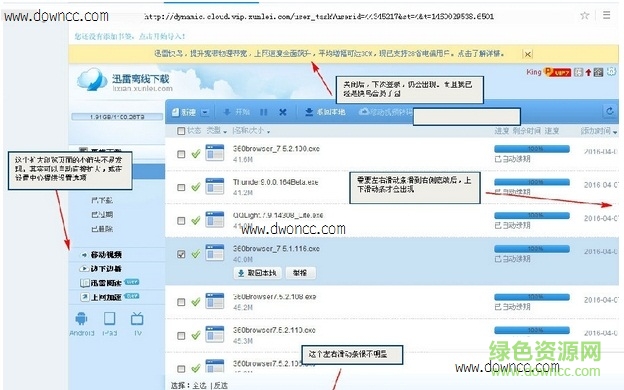Select 已删除 in the left sidebar
Viewport: 624px width, 390px height.
click(x=102, y=229)
